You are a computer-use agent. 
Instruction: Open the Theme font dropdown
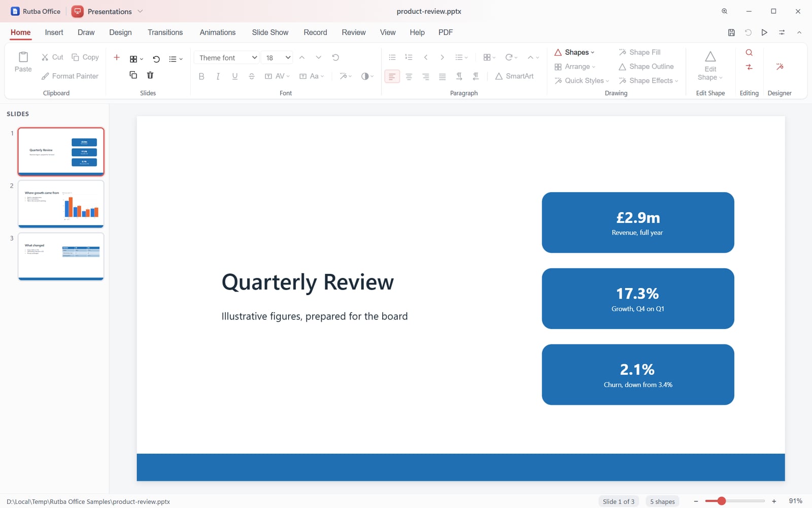(x=226, y=57)
